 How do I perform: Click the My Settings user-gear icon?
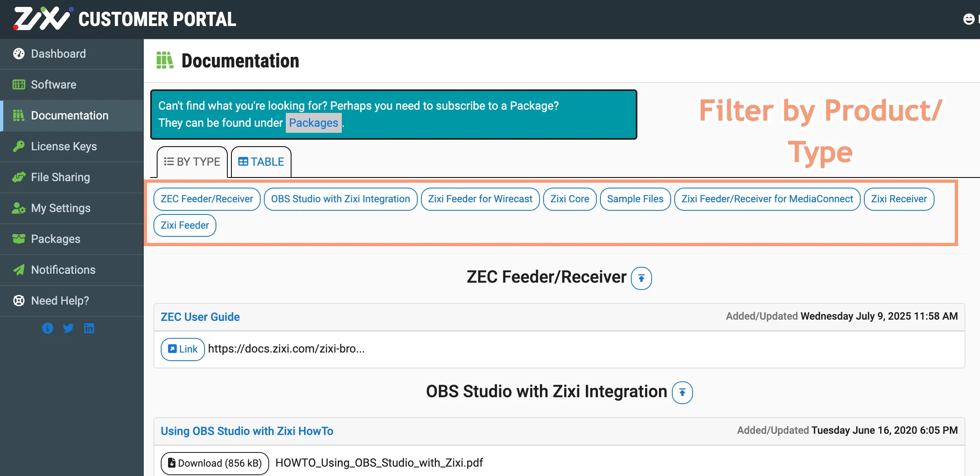pos(19,208)
